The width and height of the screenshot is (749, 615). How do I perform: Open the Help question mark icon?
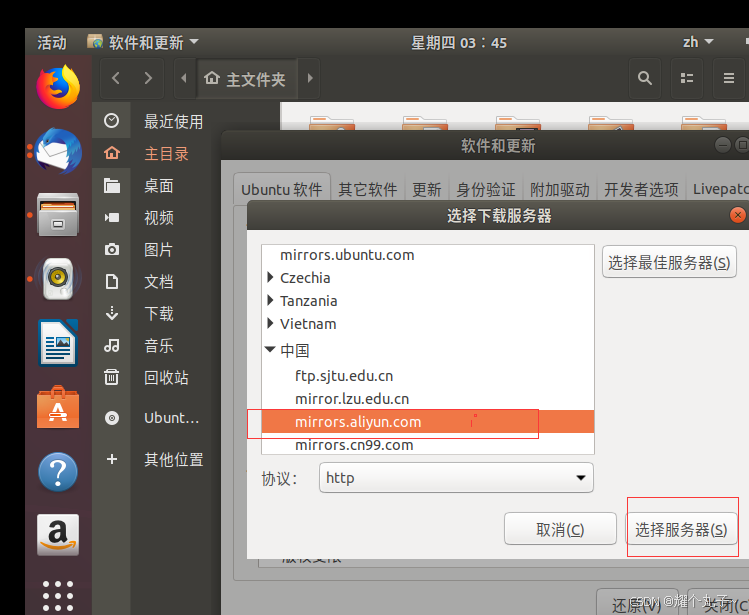pos(58,472)
